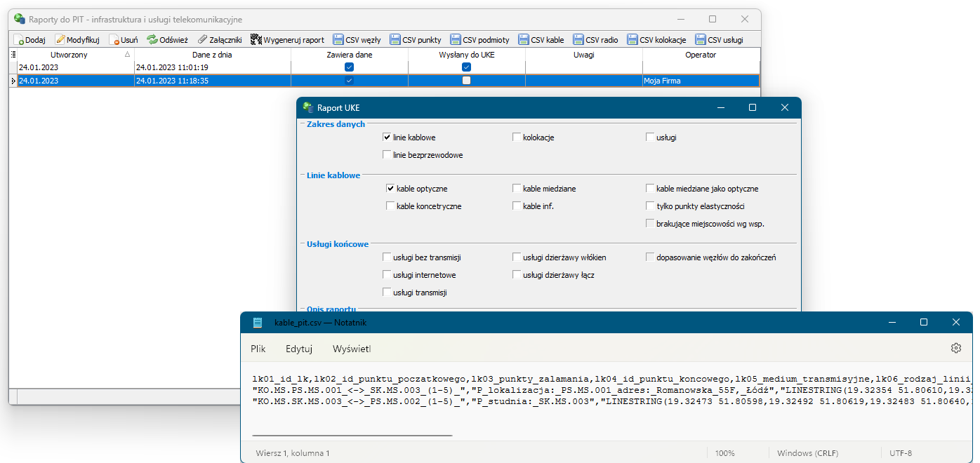Uncheck the kable optyczne checkbox
Viewport: 980px width, 463px height.
click(x=390, y=189)
